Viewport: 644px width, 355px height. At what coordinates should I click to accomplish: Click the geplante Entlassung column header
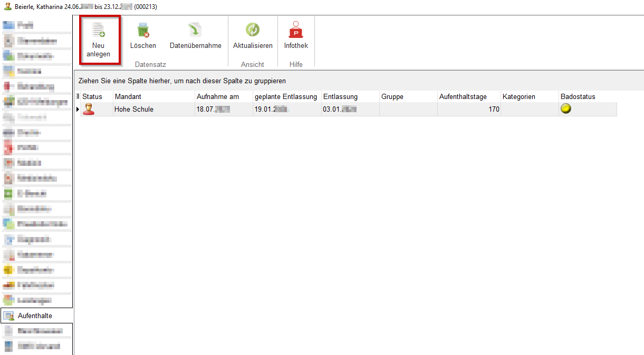coord(286,97)
